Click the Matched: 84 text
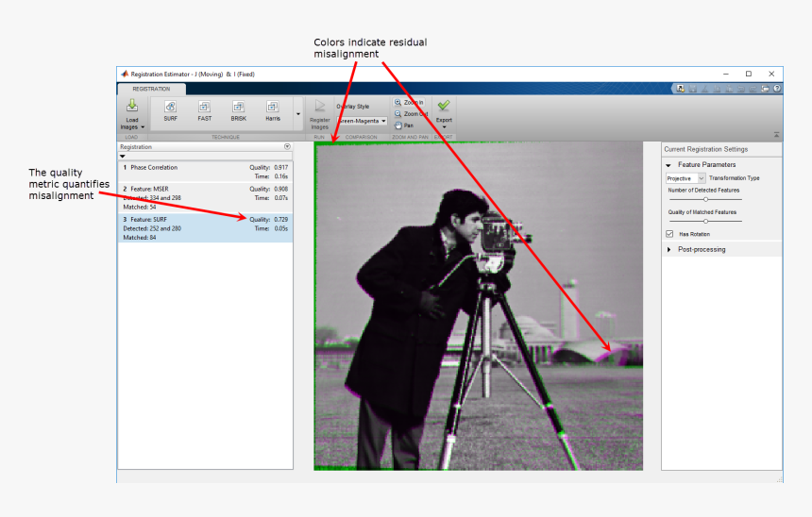Screen dimensions: 812x517 140,238
